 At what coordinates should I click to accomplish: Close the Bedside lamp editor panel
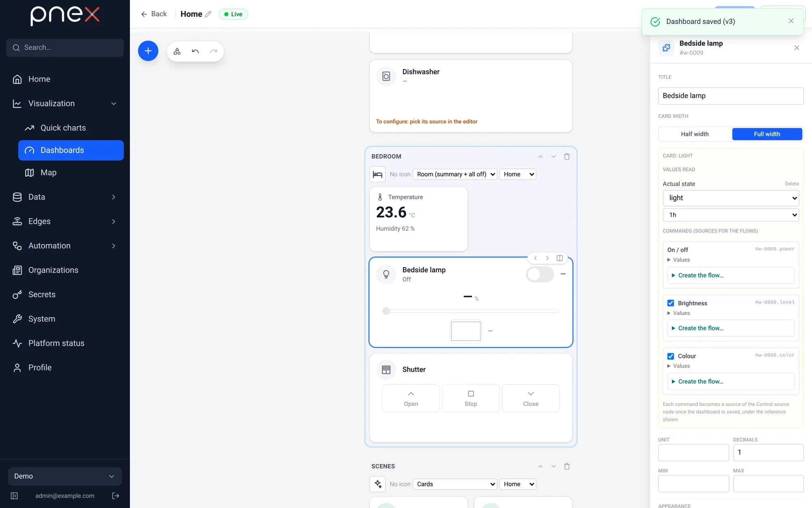tap(797, 48)
